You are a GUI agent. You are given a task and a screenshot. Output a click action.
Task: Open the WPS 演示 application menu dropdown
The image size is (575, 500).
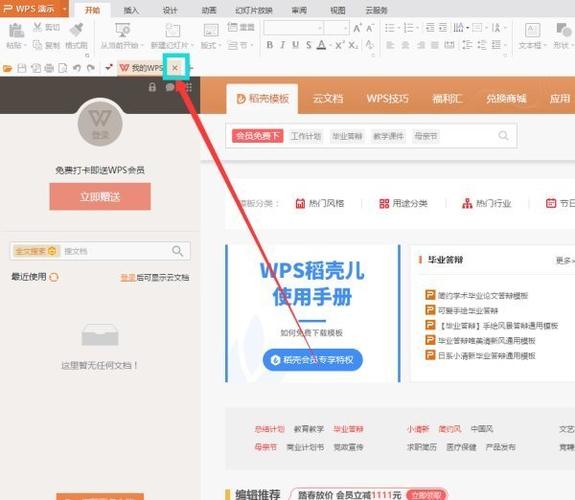point(65,8)
